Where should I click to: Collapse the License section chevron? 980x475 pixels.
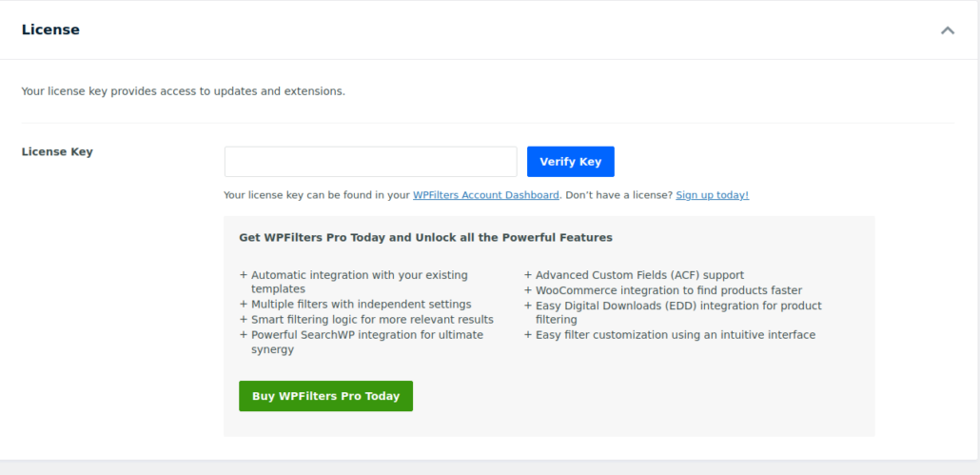point(947,30)
